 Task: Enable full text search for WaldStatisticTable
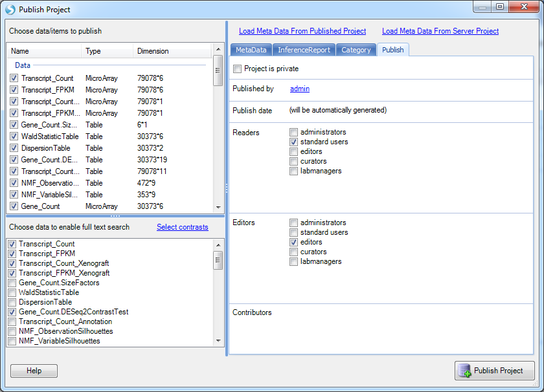tap(12, 292)
